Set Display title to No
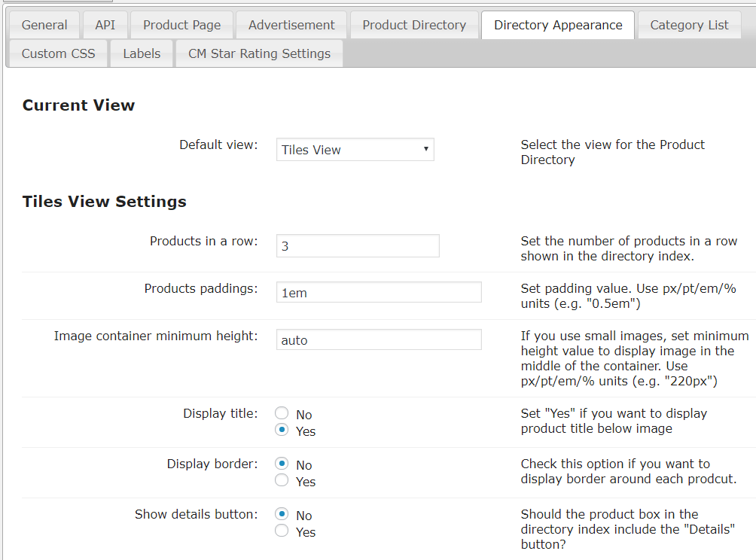This screenshot has height=560, width=756. [282, 413]
